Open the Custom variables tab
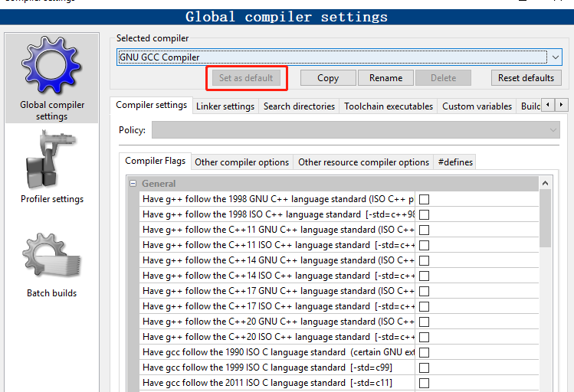Viewport: 574px width, 392px height. tap(477, 106)
